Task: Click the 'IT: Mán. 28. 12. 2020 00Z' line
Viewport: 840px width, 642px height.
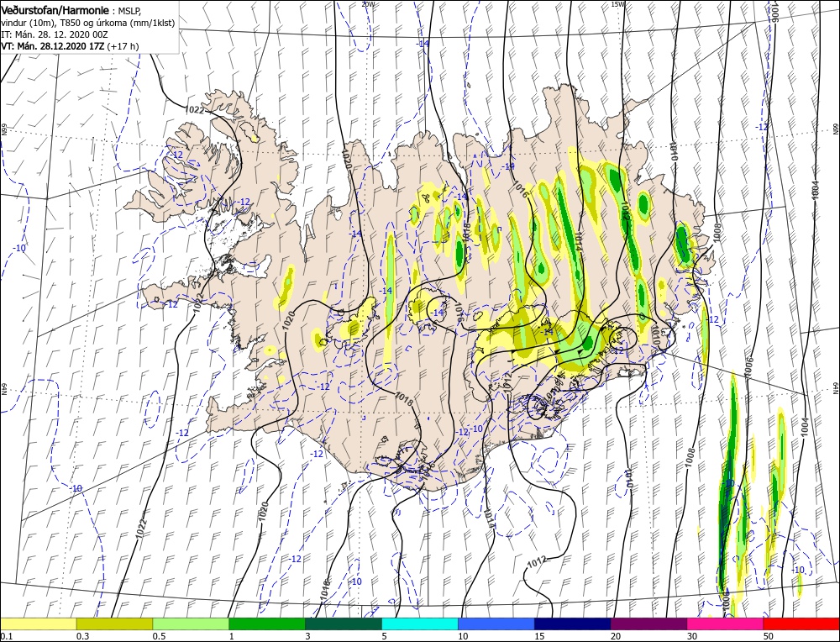Action: [x=55, y=34]
